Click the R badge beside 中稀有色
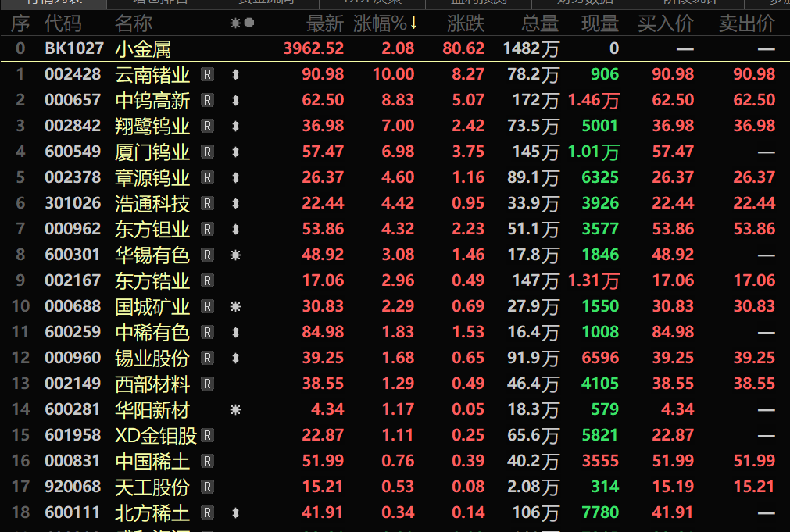Image resolution: width=790 pixels, height=532 pixels. [x=207, y=332]
